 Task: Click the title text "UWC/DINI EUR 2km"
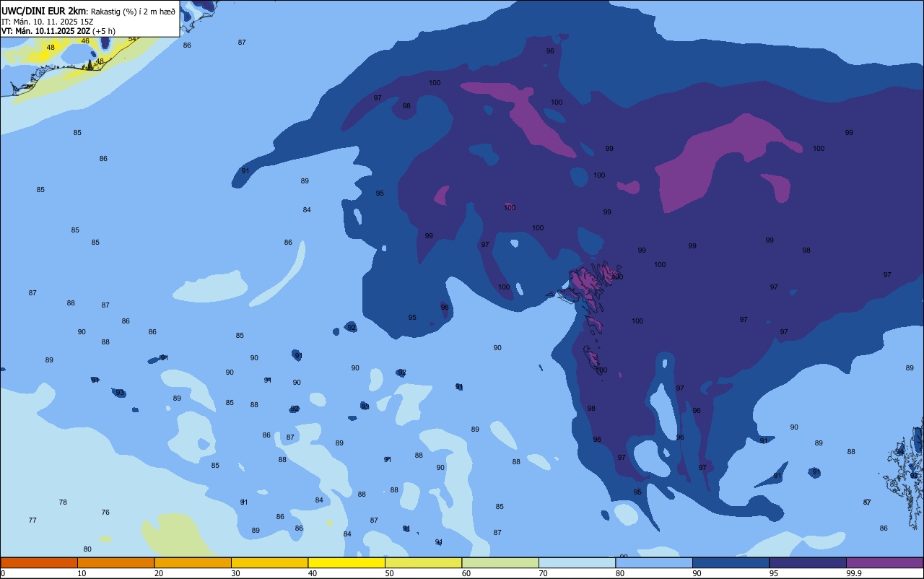(44, 10)
